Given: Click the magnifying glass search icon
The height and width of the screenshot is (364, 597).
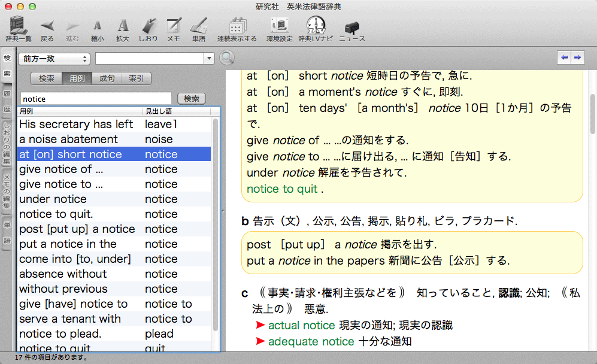Looking at the screenshot, I should point(227,58).
